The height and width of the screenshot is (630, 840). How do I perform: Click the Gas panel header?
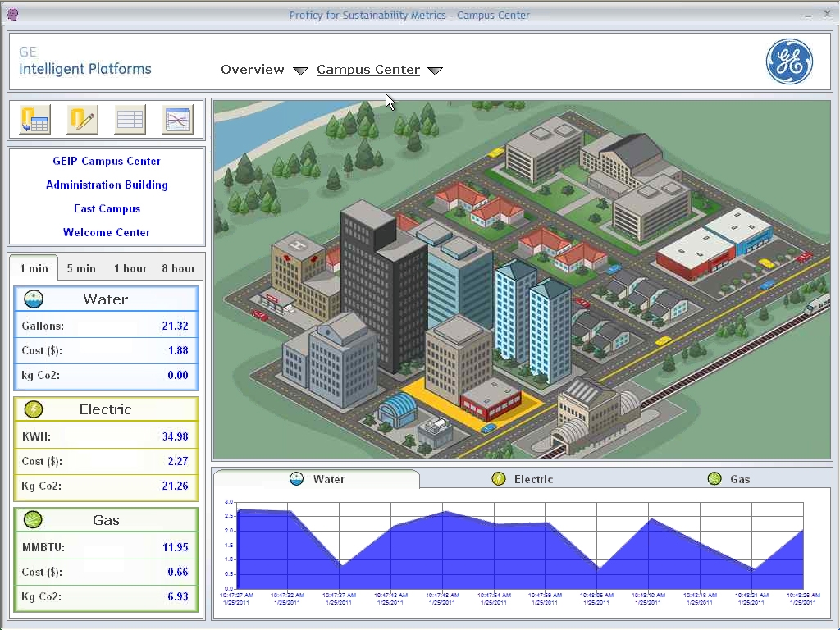(x=106, y=519)
